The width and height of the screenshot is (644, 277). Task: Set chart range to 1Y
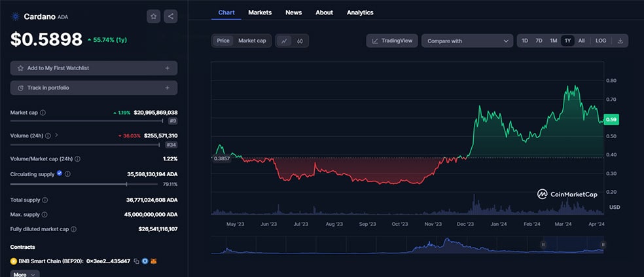point(567,41)
